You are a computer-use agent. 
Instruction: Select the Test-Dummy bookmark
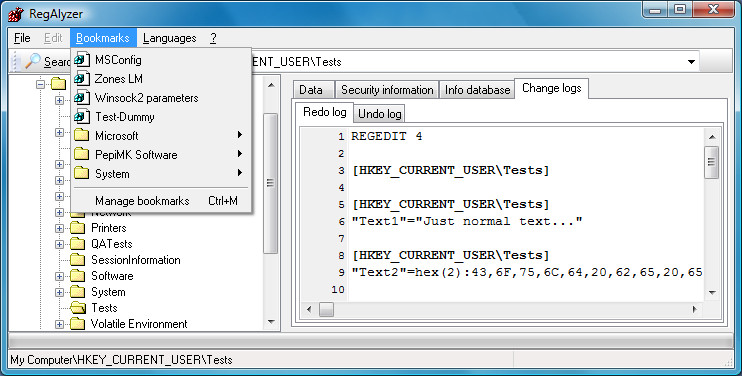161,117
